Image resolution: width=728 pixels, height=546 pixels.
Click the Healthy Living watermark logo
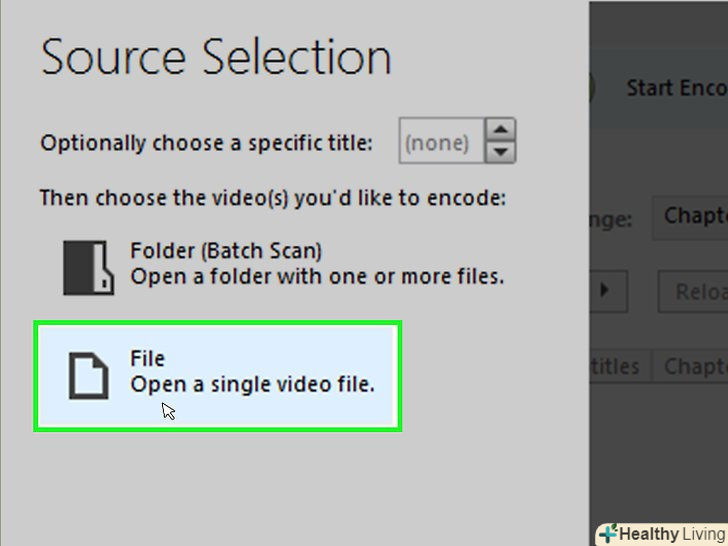click(607, 534)
